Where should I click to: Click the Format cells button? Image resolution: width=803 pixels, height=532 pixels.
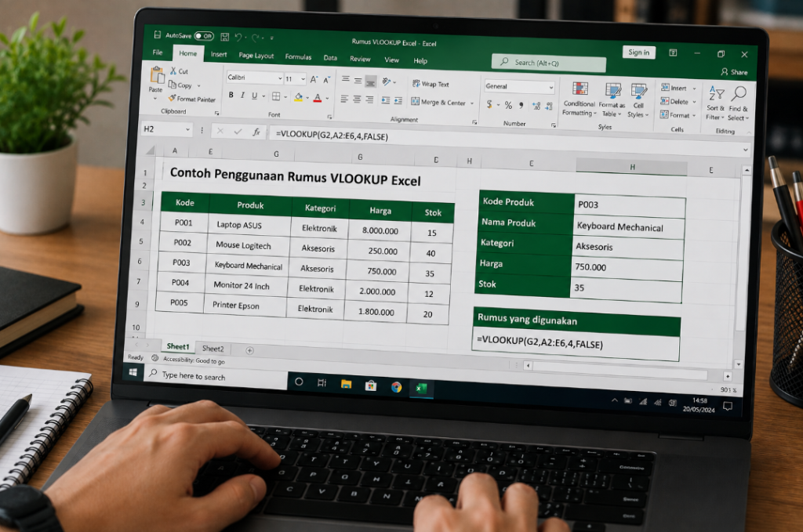[x=678, y=114]
